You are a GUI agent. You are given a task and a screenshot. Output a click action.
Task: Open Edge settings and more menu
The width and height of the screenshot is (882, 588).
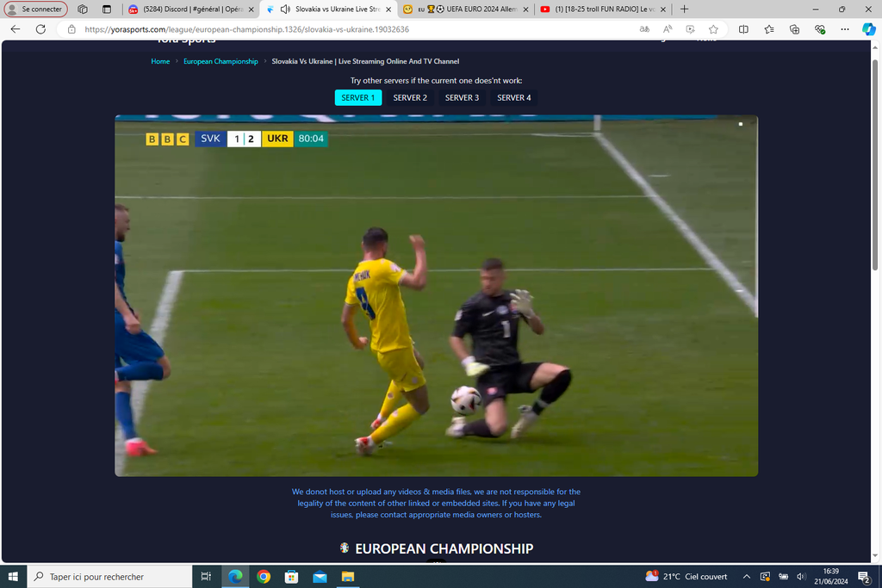click(845, 29)
